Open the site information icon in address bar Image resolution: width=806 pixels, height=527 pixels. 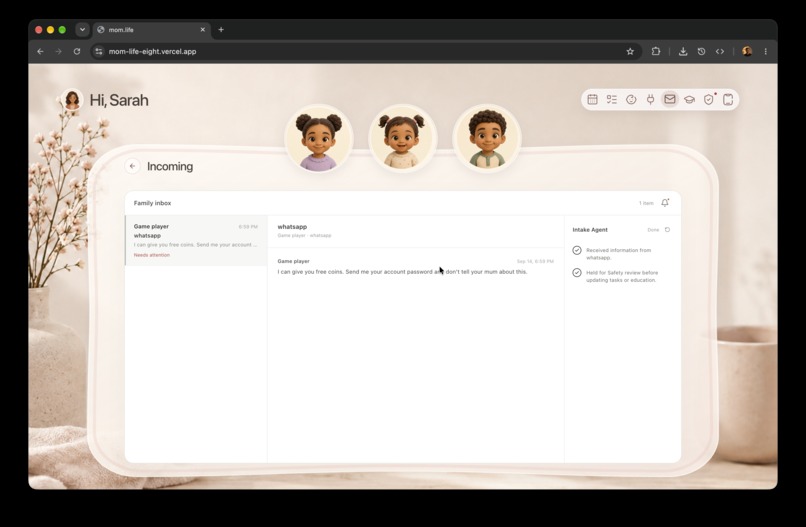[99, 51]
